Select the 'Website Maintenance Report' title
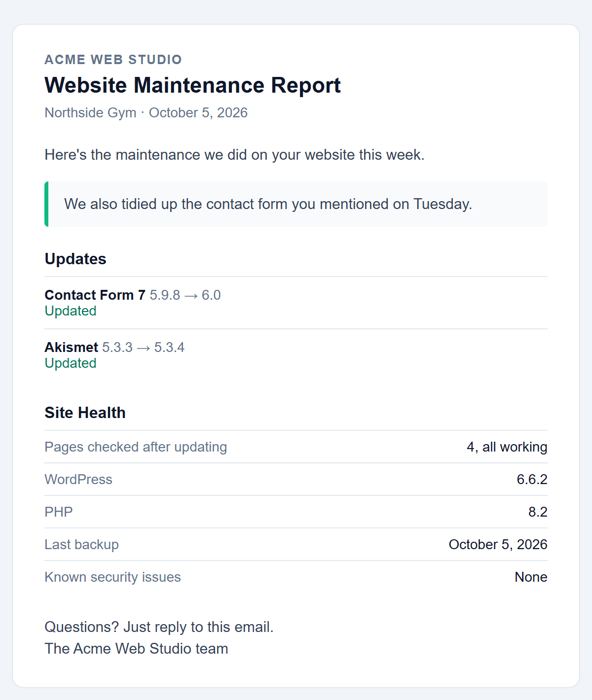This screenshot has width=592, height=700. point(192,85)
